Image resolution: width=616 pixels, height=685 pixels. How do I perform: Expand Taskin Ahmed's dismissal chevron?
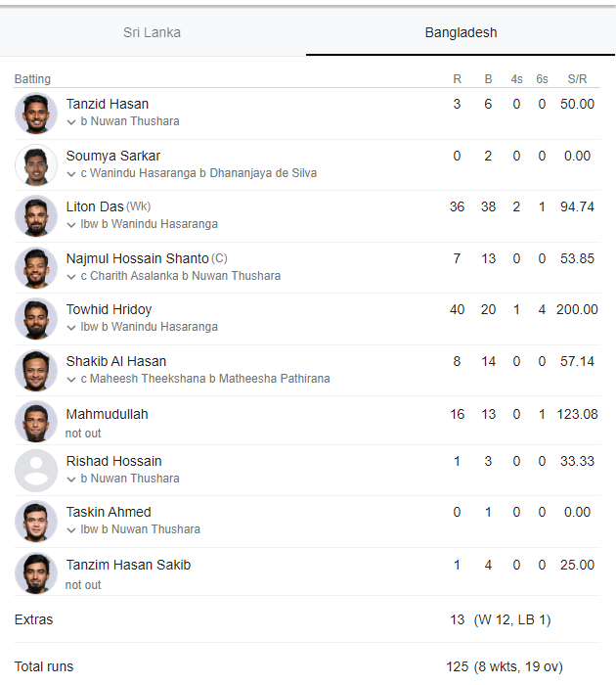click(x=71, y=530)
